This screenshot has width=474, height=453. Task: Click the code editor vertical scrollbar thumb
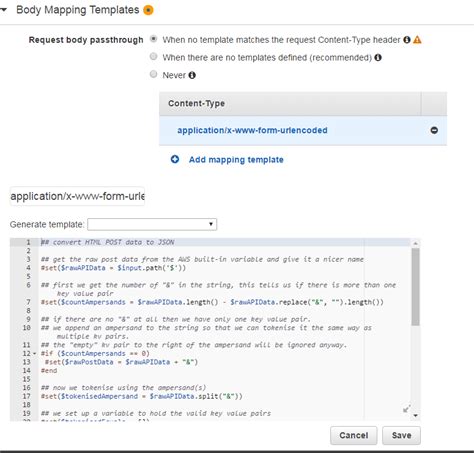pyautogui.click(x=415, y=287)
